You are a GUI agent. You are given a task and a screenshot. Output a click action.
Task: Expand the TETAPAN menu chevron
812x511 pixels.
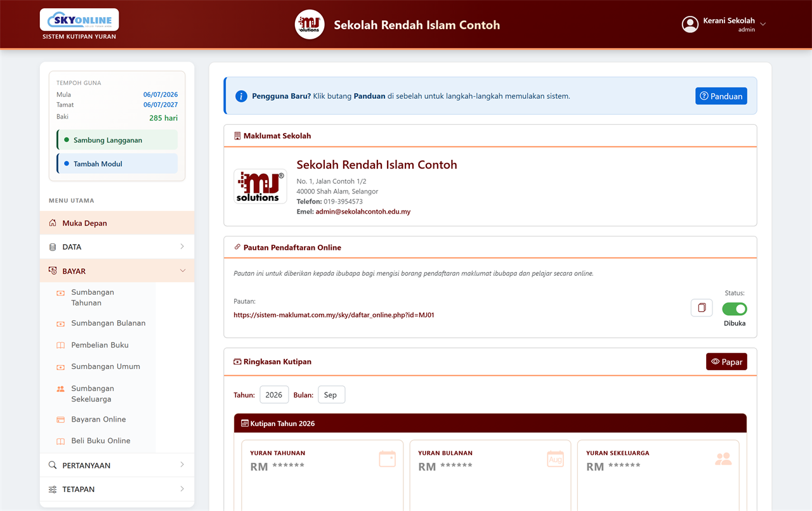182,489
